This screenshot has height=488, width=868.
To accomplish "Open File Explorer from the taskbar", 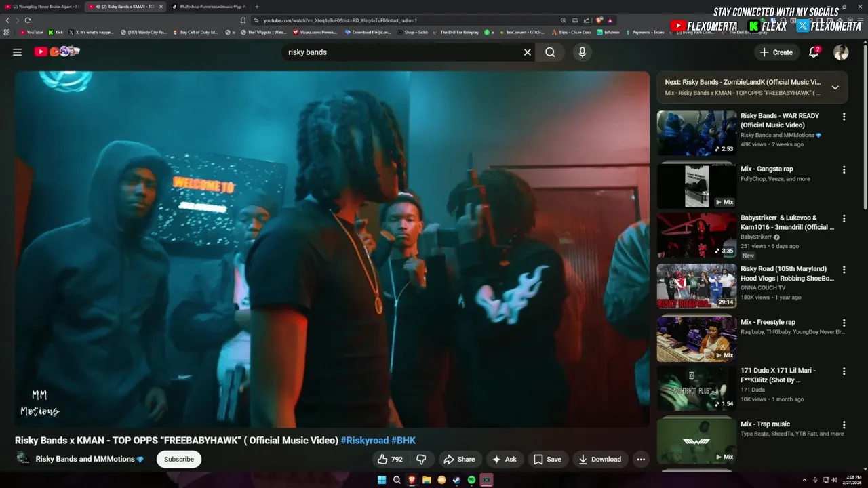I will point(427,480).
